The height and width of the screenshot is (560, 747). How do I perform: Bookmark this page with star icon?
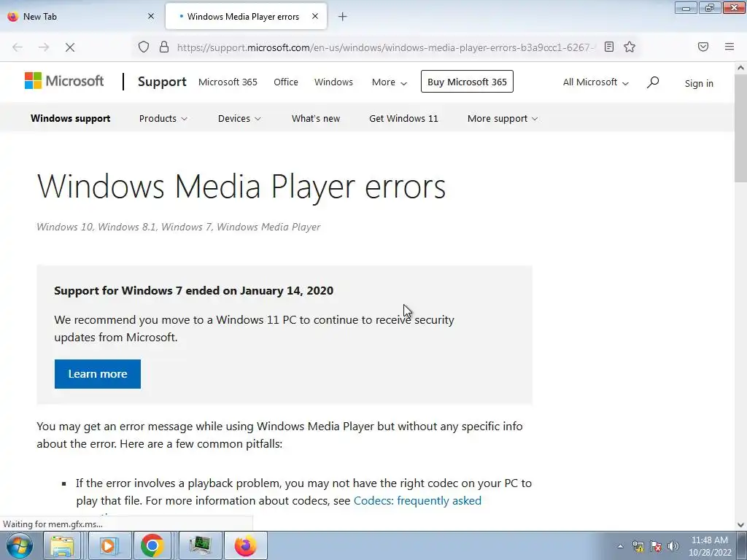pyautogui.click(x=630, y=47)
